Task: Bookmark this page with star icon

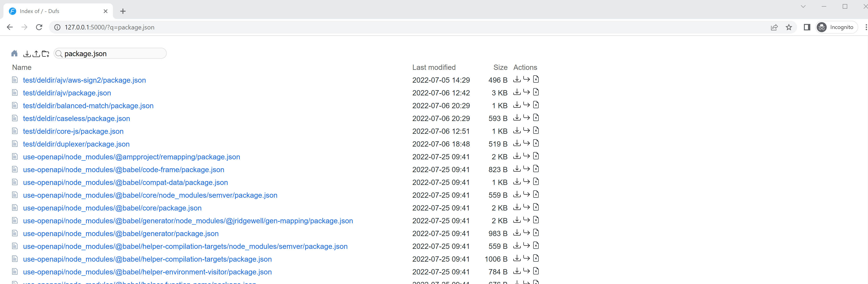Action: click(788, 27)
